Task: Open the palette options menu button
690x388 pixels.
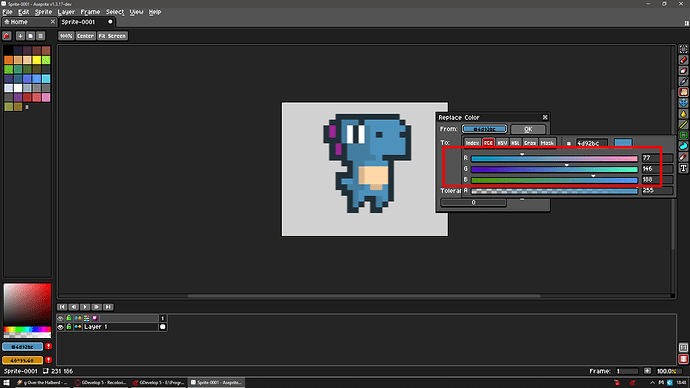Action: pos(40,36)
